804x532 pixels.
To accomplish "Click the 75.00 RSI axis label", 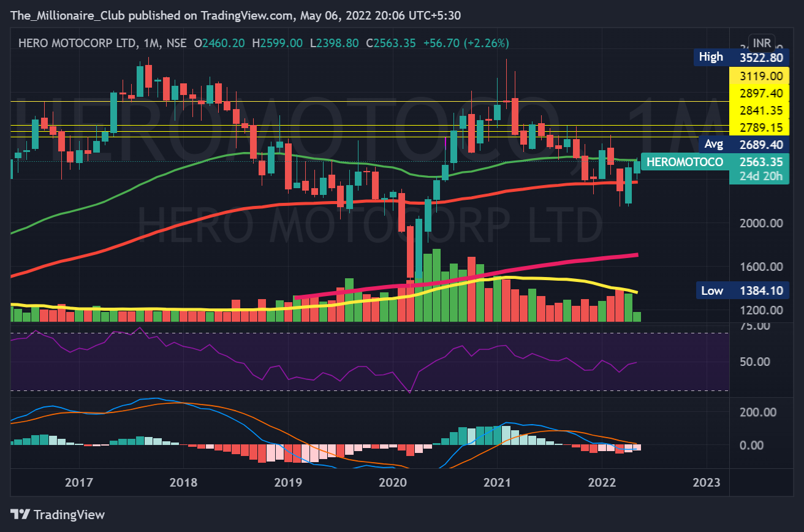I will click(x=755, y=326).
